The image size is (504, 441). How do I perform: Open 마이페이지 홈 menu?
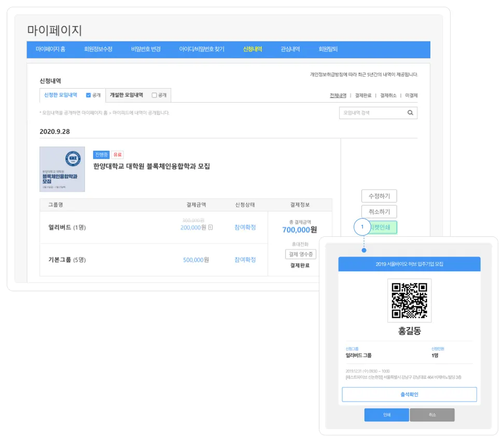[x=50, y=49]
